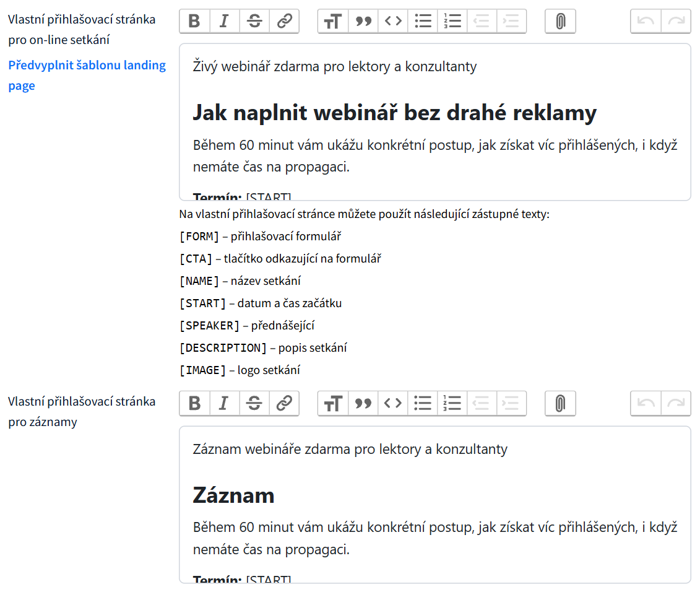Screen dimensions: 700x592
Task: Click paragraph 'Během 60 minut' in first editor
Action: pyautogui.click(x=435, y=156)
